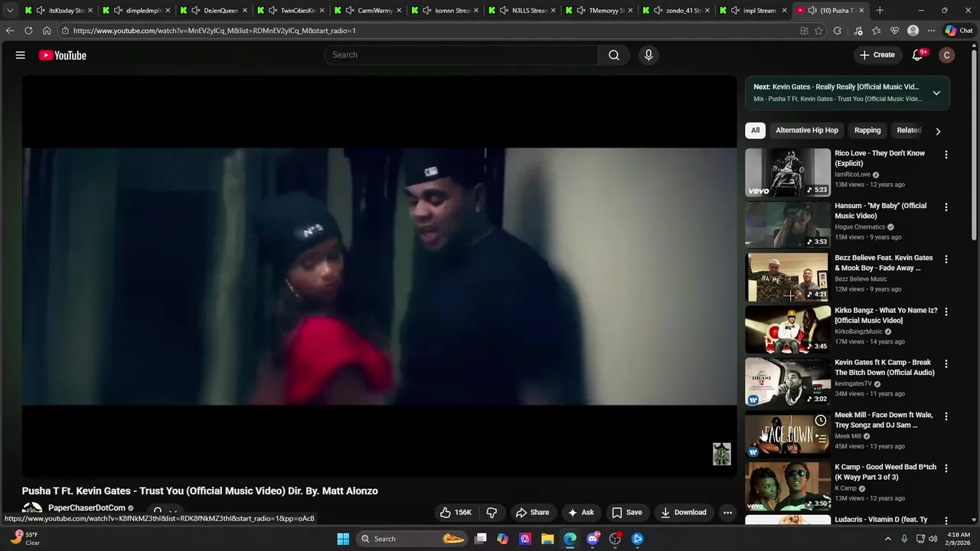Select the Related filter chip
This screenshot has height=551, width=980.
(909, 130)
